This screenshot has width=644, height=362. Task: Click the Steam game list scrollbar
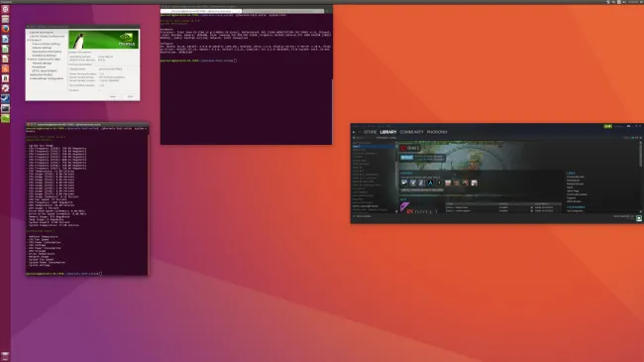point(396,177)
